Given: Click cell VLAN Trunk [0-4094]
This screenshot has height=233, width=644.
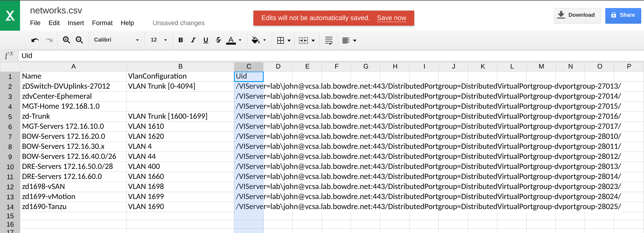Looking at the screenshot, I should (180, 86).
